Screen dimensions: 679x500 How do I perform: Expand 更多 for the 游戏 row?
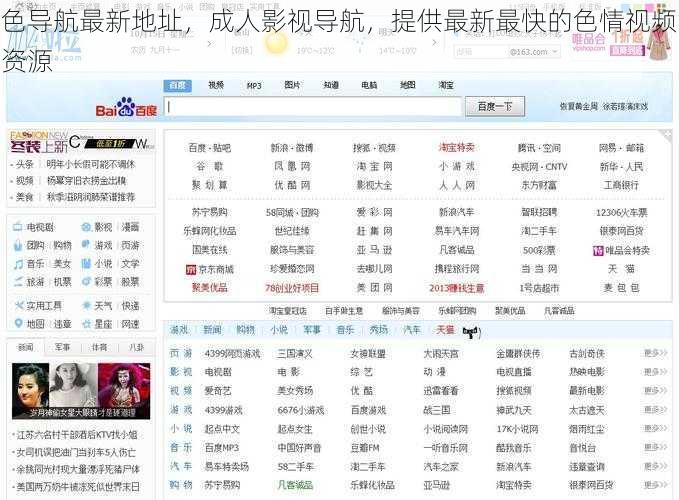[655, 410]
